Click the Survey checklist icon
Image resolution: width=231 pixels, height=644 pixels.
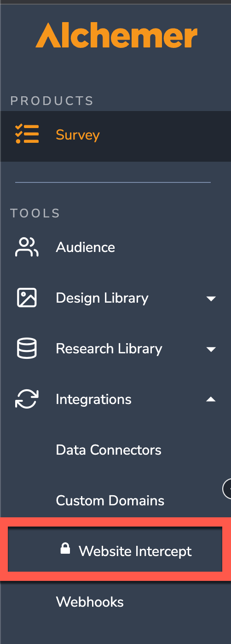pyautogui.click(x=27, y=135)
